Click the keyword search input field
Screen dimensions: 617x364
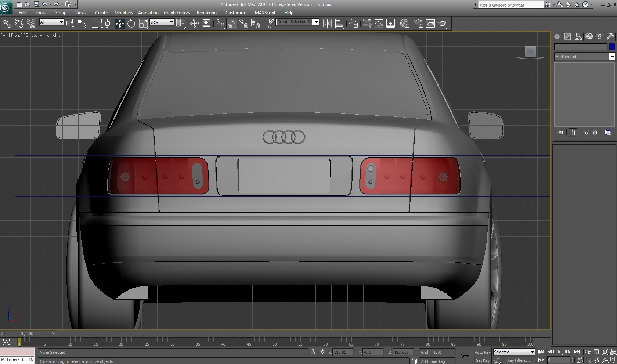click(x=510, y=5)
